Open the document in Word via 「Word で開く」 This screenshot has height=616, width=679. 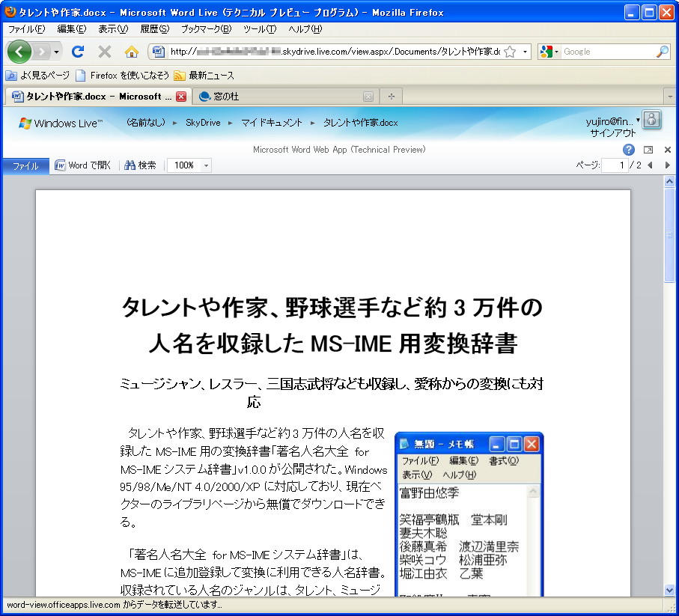(82, 165)
